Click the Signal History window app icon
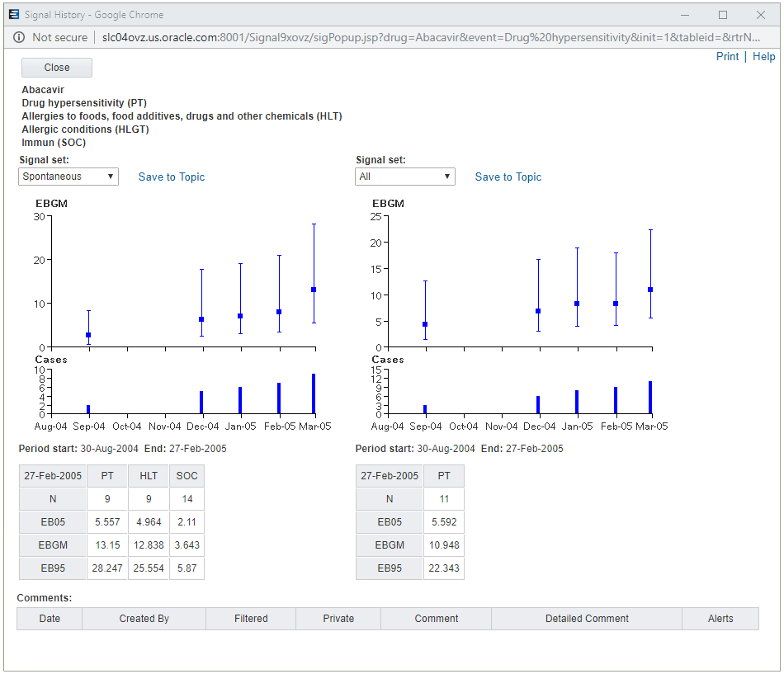The width and height of the screenshot is (784, 674). point(14,15)
